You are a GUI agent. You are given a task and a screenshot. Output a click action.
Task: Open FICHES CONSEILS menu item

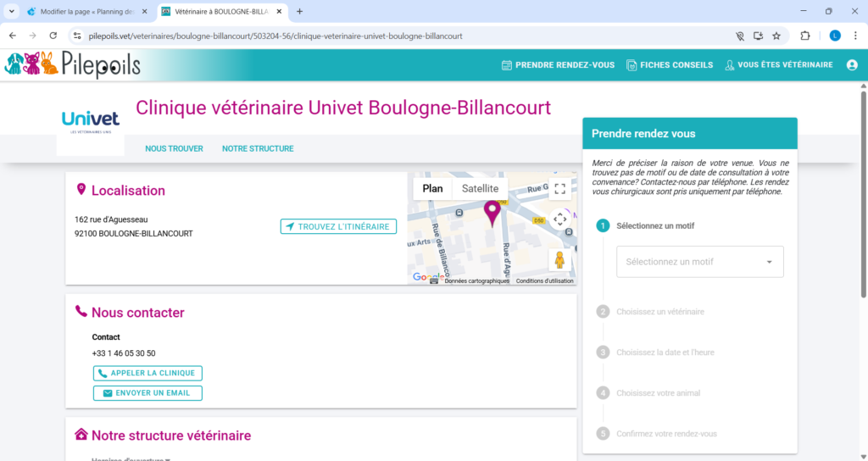coord(670,64)
